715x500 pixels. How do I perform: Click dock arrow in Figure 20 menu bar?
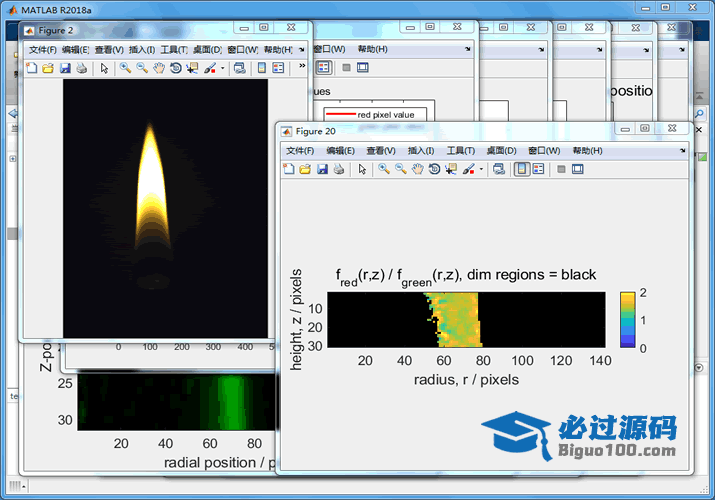[x=683, y=151]
